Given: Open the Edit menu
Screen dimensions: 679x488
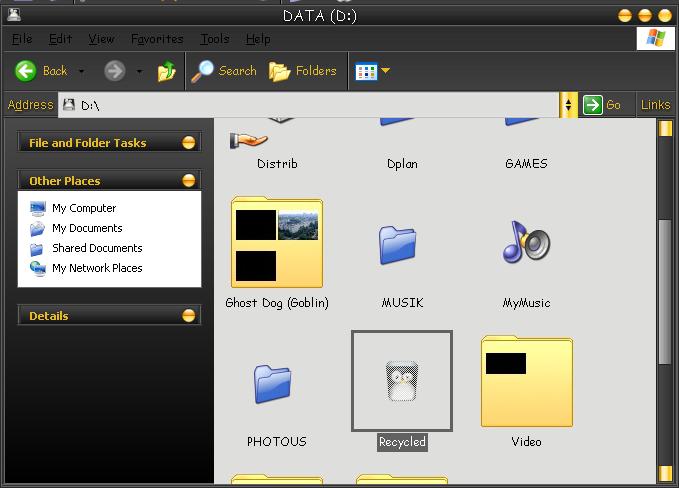Looking at the screenshot, I should 60,39.
